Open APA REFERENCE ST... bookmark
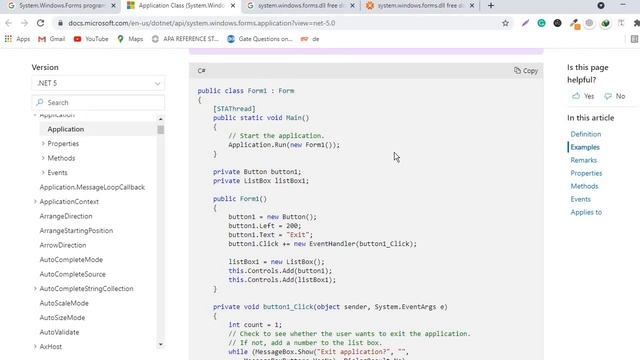 (x=185, y=39)
